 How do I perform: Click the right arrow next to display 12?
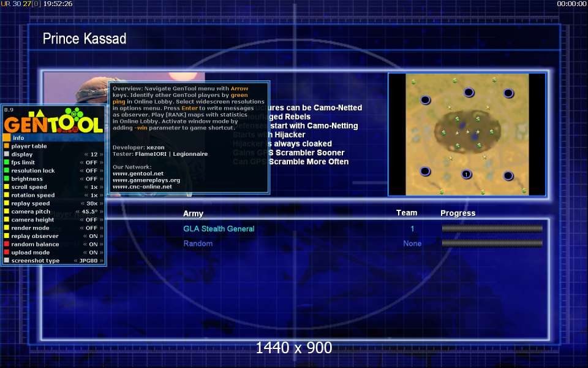[x=101, y=155]
